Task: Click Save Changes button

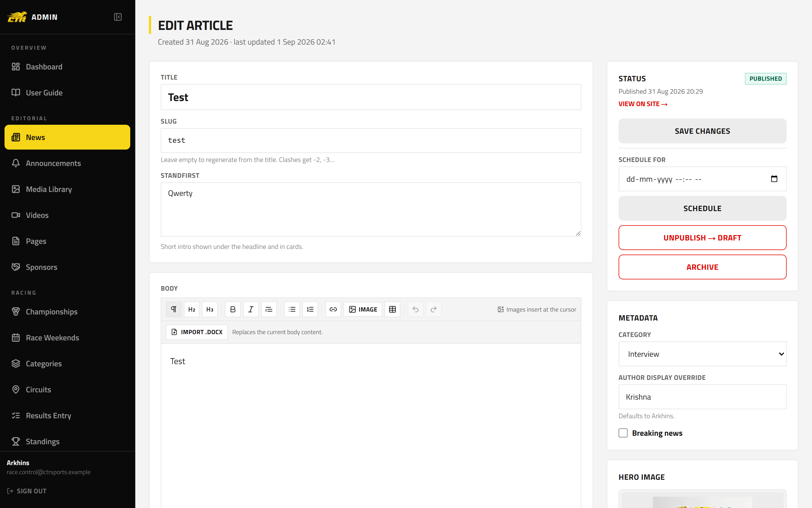Action: click(x=702, y=131)
